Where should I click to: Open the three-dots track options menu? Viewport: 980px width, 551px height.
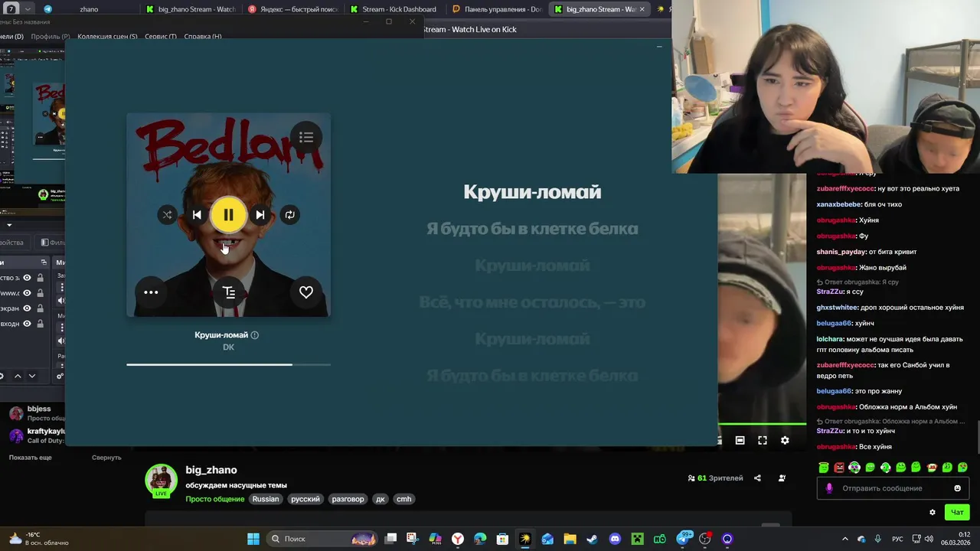[151, 292]
